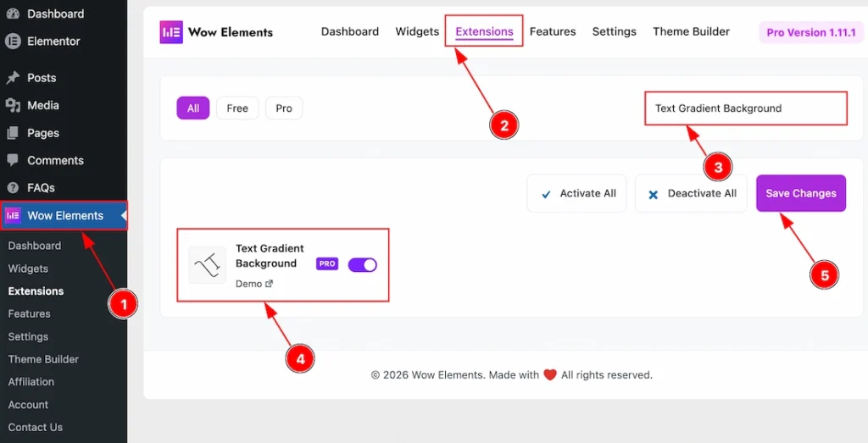Click the Text Gradient Background extension title
The image size is (868, 443).
click(x=270, y=256)
